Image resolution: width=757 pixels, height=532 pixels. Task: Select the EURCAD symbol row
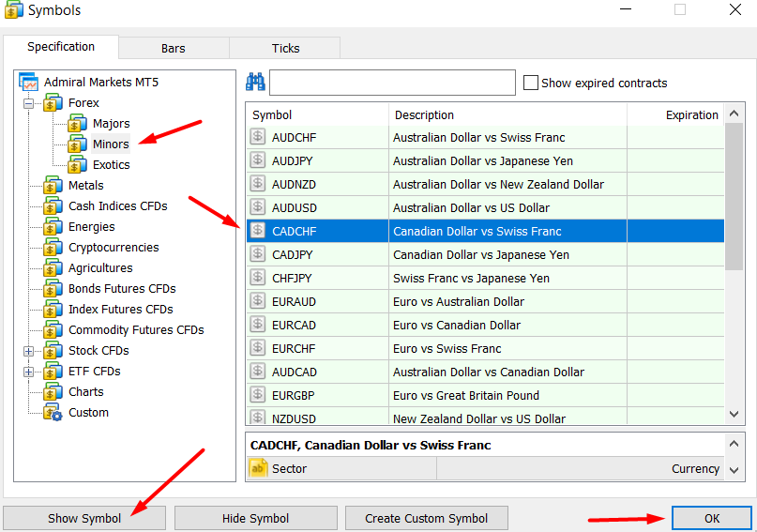tap(485, 325)
